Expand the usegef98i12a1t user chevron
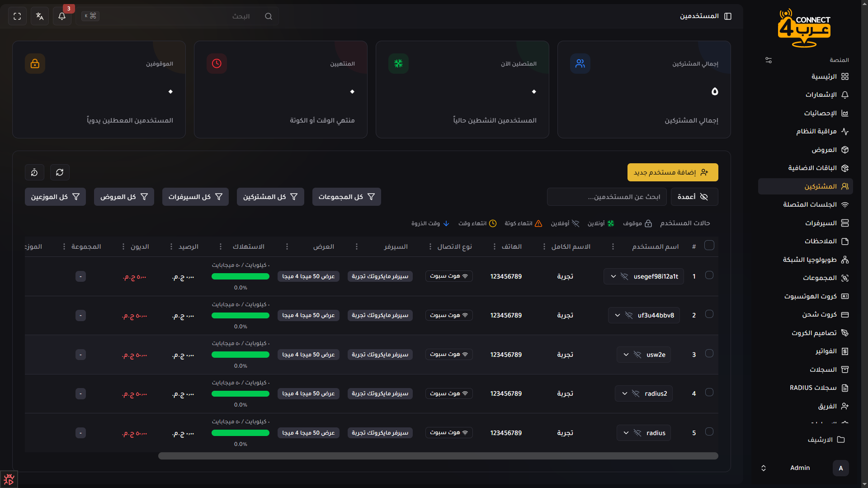Screen dimensions: 868x488 (613, 276)
